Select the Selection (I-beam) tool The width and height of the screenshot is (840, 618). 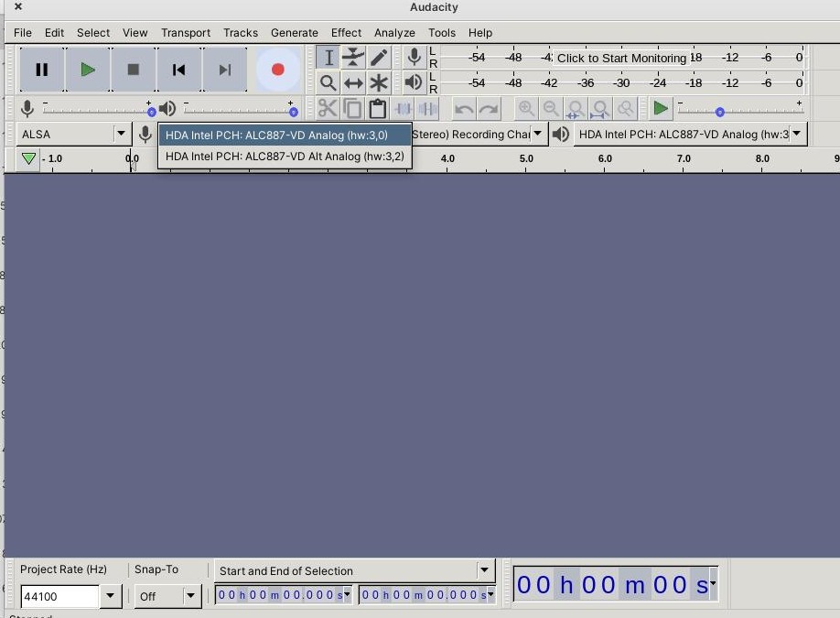[328, 58]
